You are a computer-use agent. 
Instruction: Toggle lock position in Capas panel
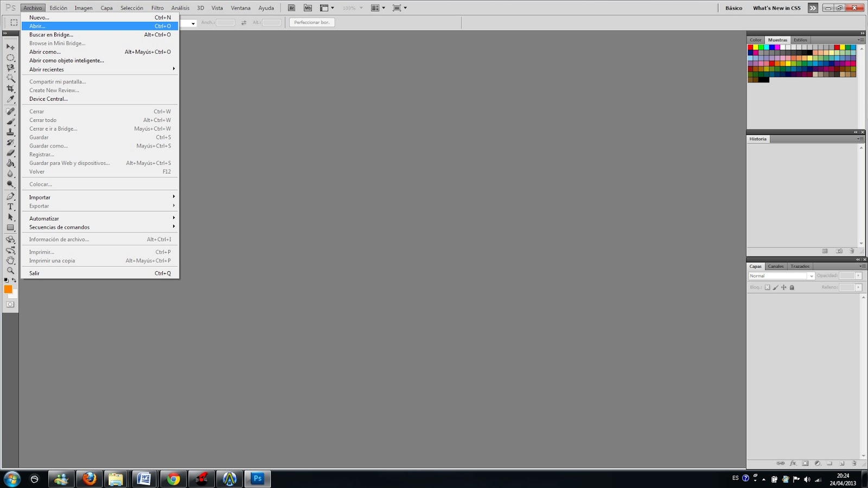coord(783,287)
